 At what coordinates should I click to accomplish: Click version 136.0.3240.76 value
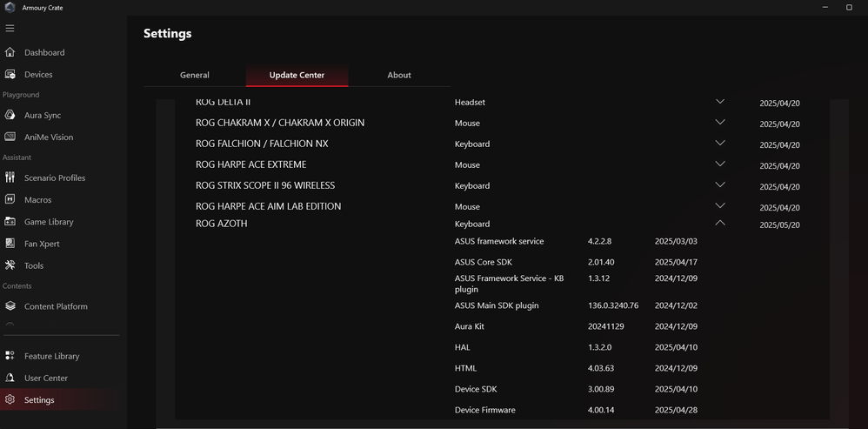pyautogui.click(x=613, y=305)
